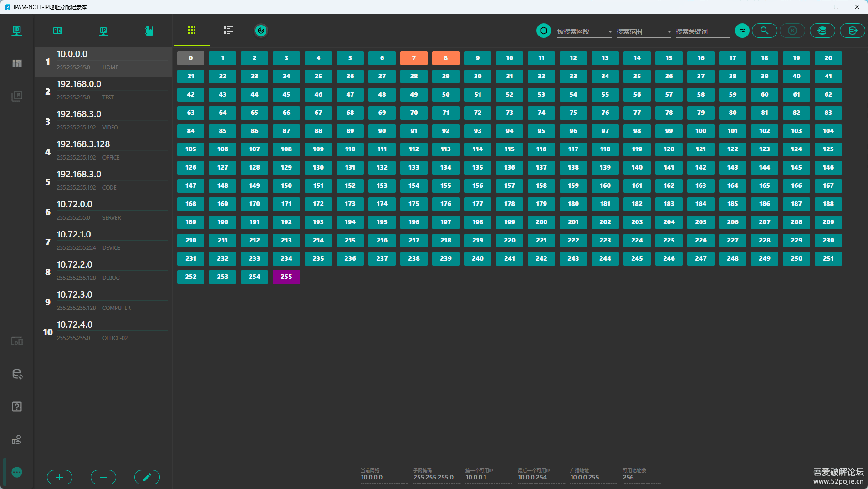Click the purple address 255 cell
This screenshot has width=868, height=489.
click(x=286, y=277)
